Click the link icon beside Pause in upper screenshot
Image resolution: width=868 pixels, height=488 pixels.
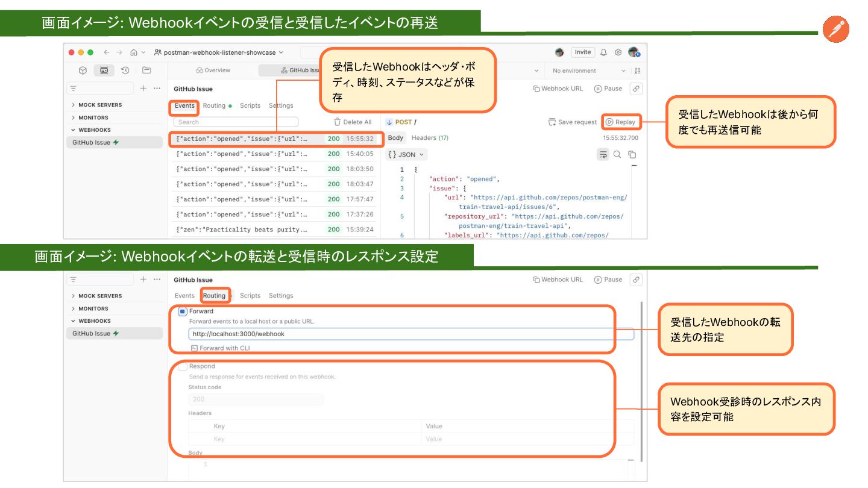coord(636,89)
